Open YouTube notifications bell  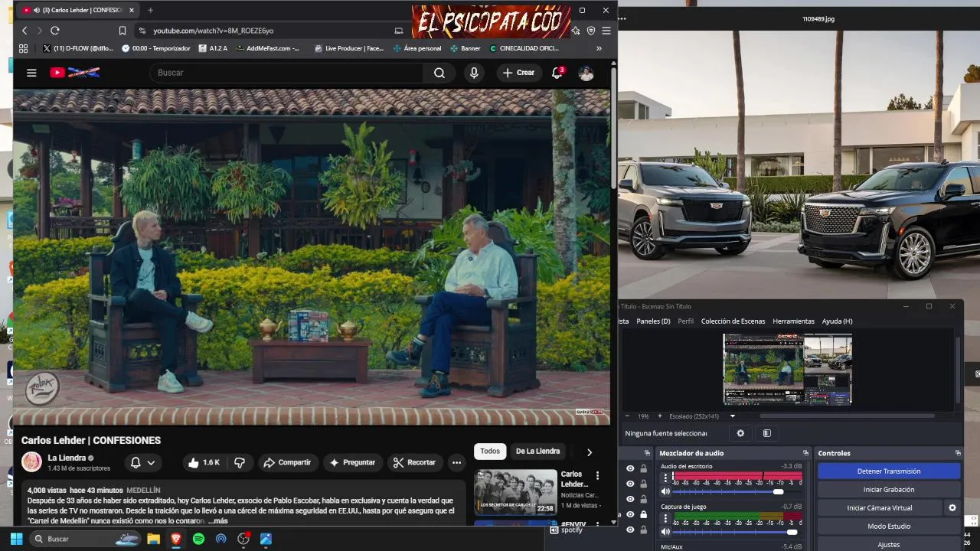[557, 73]
